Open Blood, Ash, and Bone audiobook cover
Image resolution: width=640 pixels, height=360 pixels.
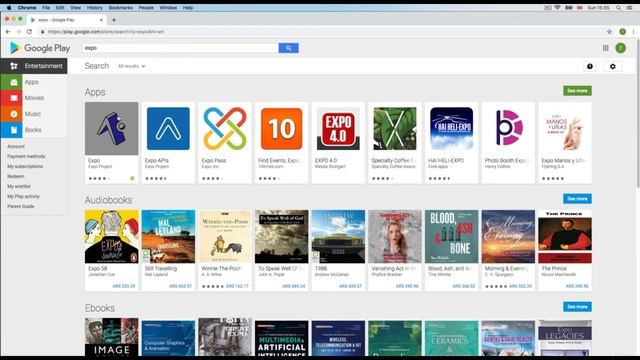pos(451,236)
